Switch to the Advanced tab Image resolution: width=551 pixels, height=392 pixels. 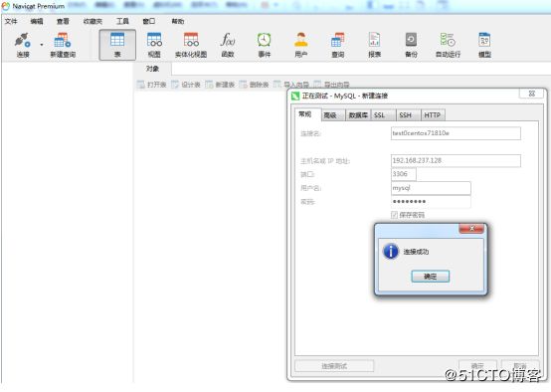332,115
